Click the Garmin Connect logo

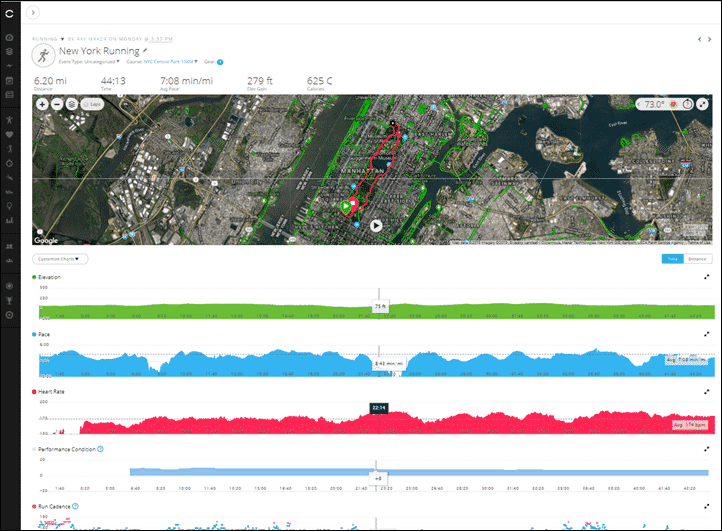click(10, 14)
